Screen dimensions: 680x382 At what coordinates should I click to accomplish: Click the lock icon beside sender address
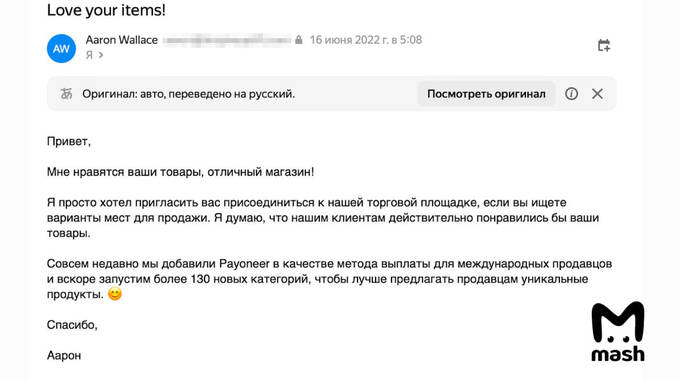coord(298,40)
